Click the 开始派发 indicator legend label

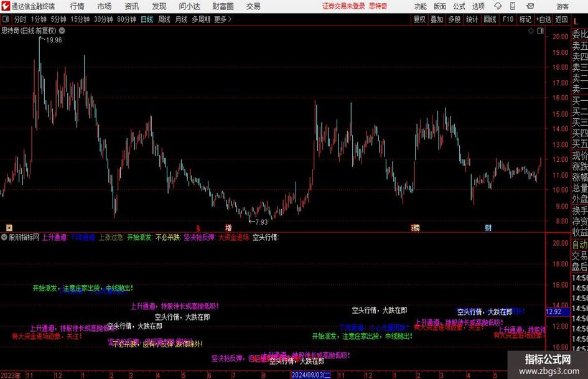(x=139, y=238)
